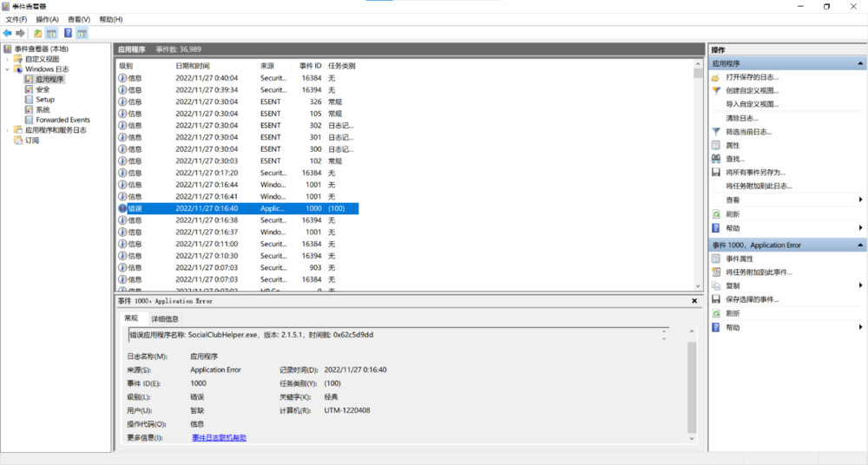Viewport: 868px width, 465px height.
Task: Click the binoculars icon for 查找
Action: 716,159
